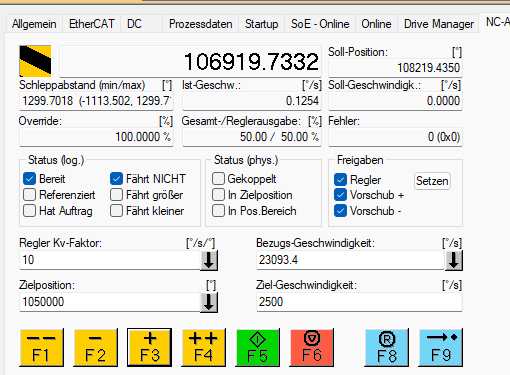Click the F1 fast reverse jog button

[42, 347]
